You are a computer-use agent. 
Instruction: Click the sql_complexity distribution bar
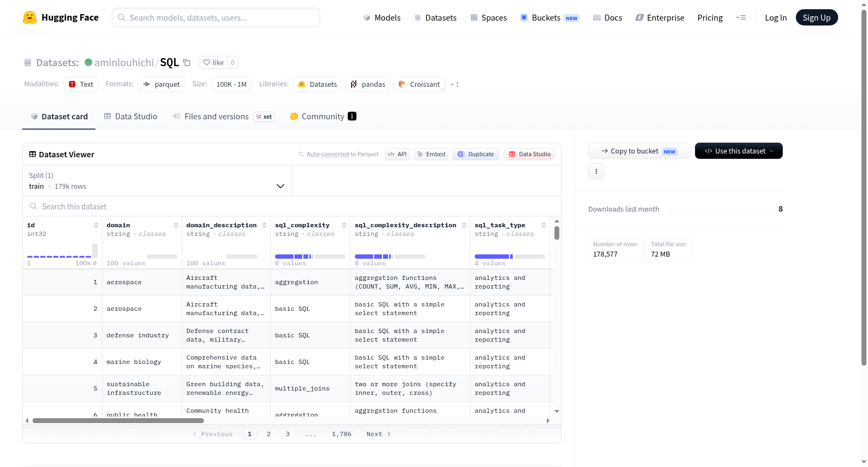310,256
